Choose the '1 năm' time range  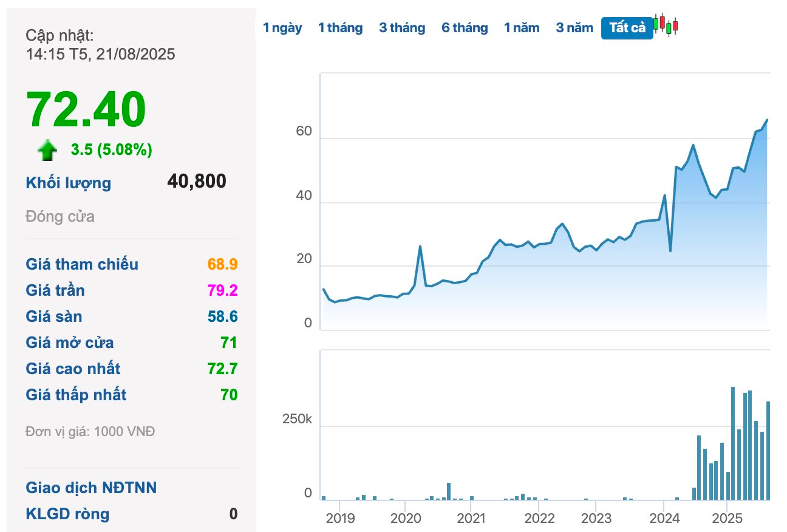(x=522, y=28)
